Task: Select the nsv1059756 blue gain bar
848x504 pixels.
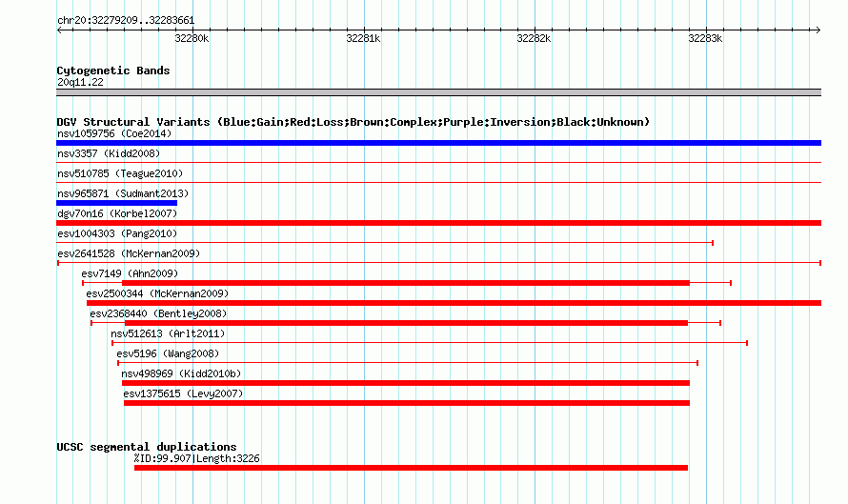Action: coord(438,143)
